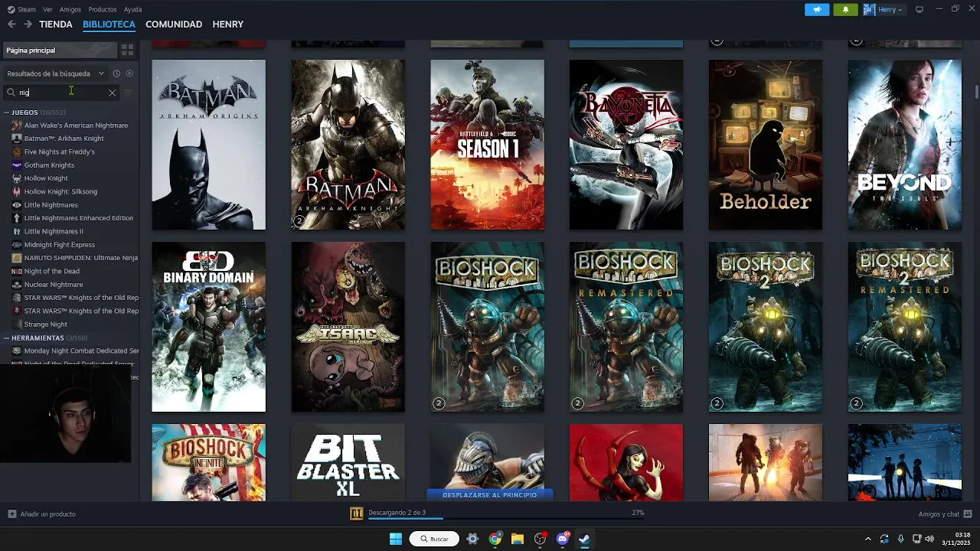Click the Gotham Knights game icon
The height and width of the screenshot is (551, 980).
[x=17, y=165]
